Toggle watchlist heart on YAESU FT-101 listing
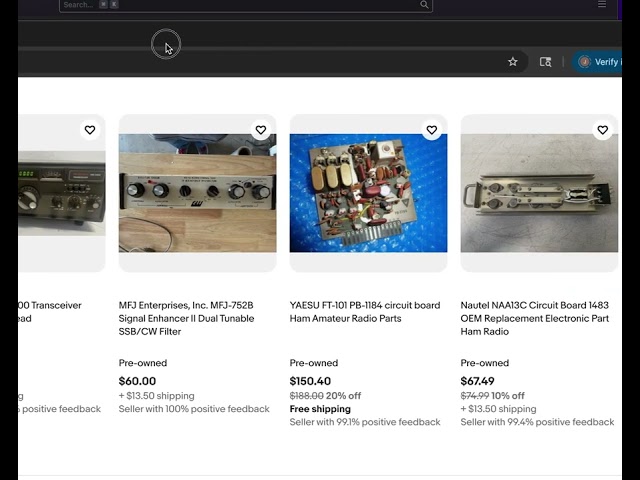 pyautogui.click(x=432, y=130)
